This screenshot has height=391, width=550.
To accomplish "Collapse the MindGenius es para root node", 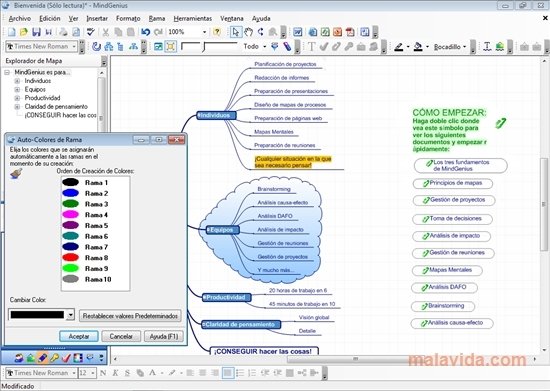I will tap(7, 72).
